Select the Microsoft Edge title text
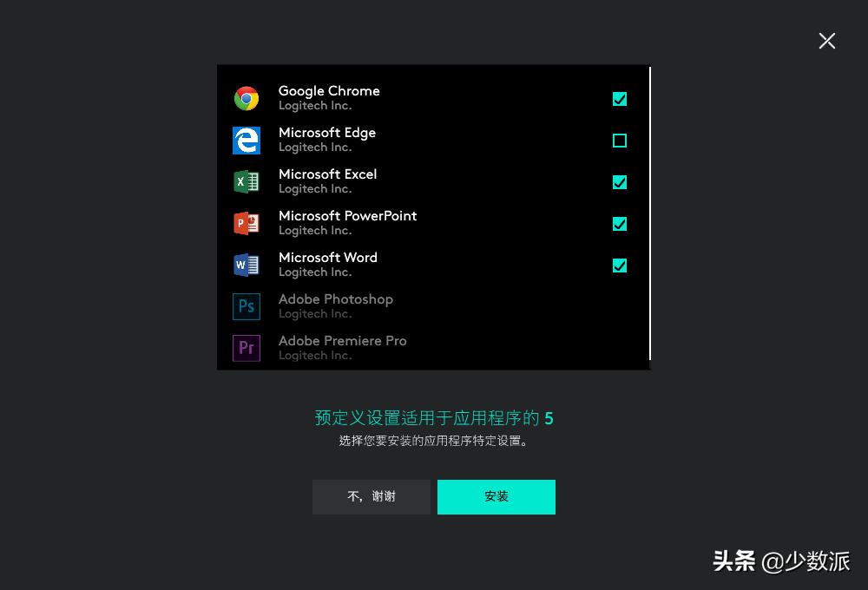The width and height of the screenshot is (868, 590). tap(327, 133)
